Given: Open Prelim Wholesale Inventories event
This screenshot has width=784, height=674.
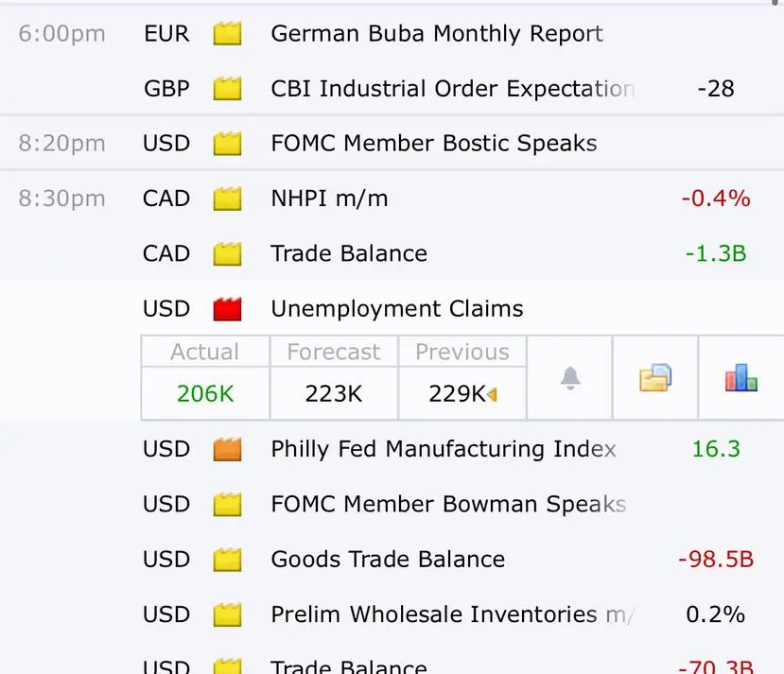Looking at the screenshot, I should coord(451,614).
